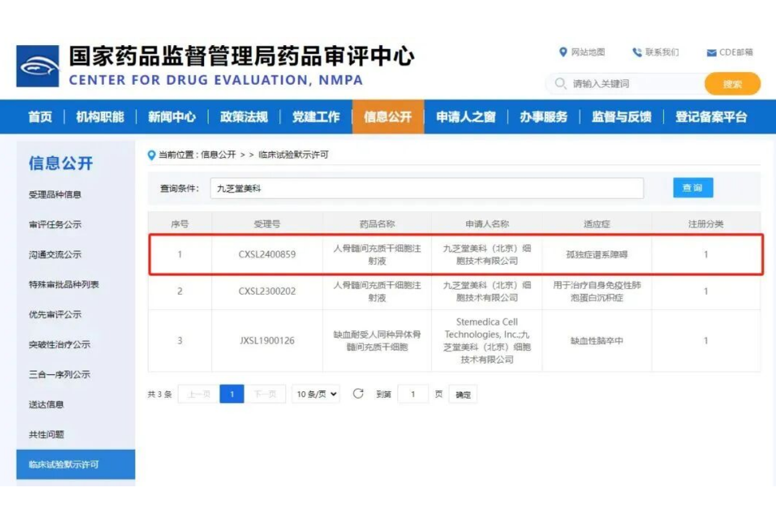Image resolution: width=776 pixels, height=532 pixels.
Task: Click the 查询条件 input containing 九芝堂美科
Action: (x=427, y=188)
